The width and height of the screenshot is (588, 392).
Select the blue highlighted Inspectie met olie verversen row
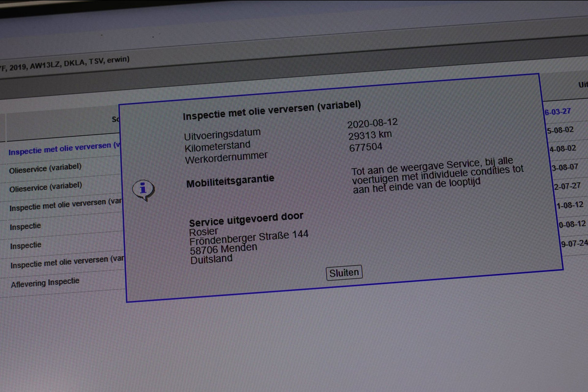pyautogui.click(x=64, y=149)
